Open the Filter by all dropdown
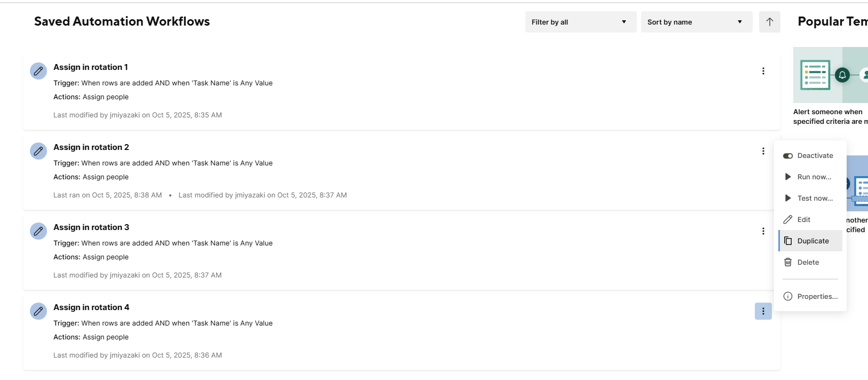Image resolution: width=868 pixels, height=380 pixels. click(x=581, y=22)
